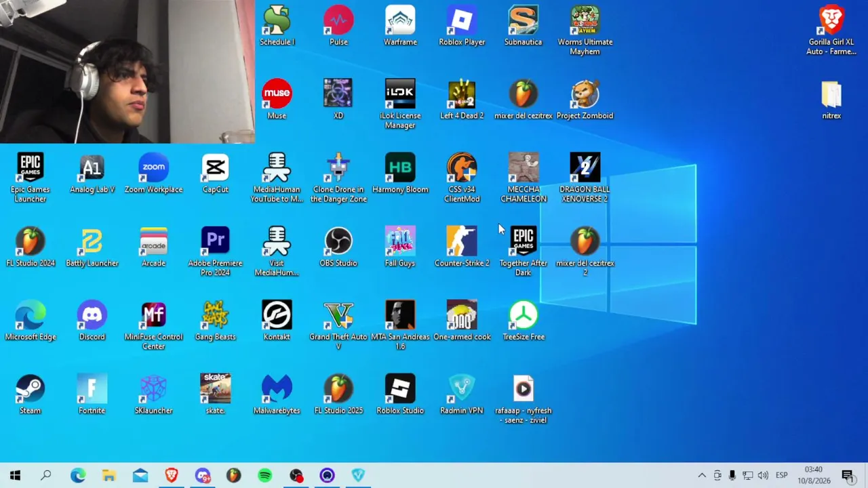Image resolution: width=868 pixels, height=488 pixels.
Task: Select the Arcade desktop shortcut
Action: [153, 247]
